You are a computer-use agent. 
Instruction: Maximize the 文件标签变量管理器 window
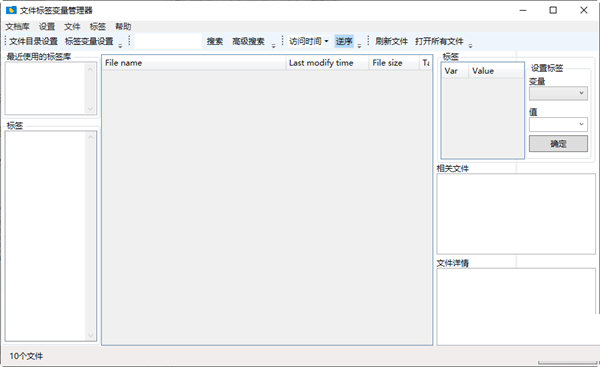553,10
